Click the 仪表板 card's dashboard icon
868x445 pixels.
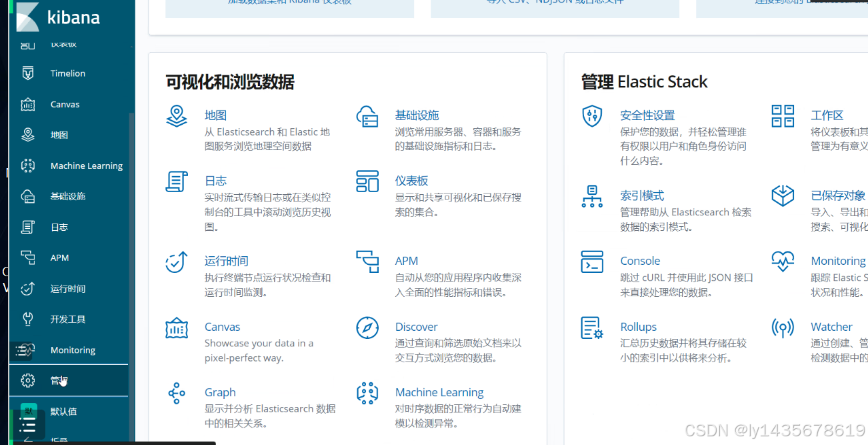pyautogui.click(x=367, y=181)
